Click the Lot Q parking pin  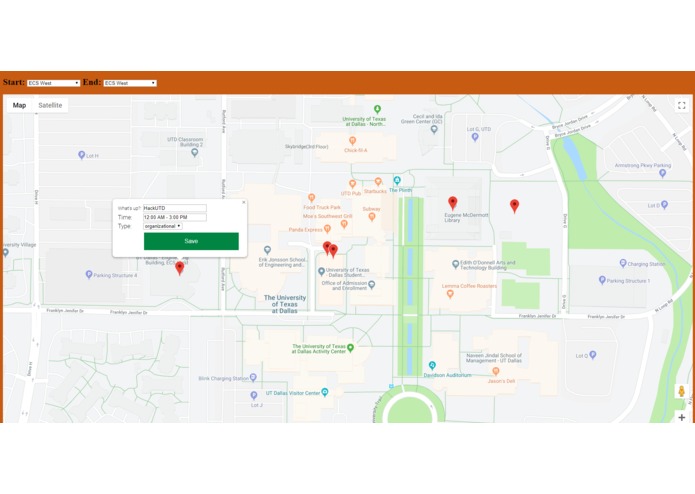pos(593,355)
